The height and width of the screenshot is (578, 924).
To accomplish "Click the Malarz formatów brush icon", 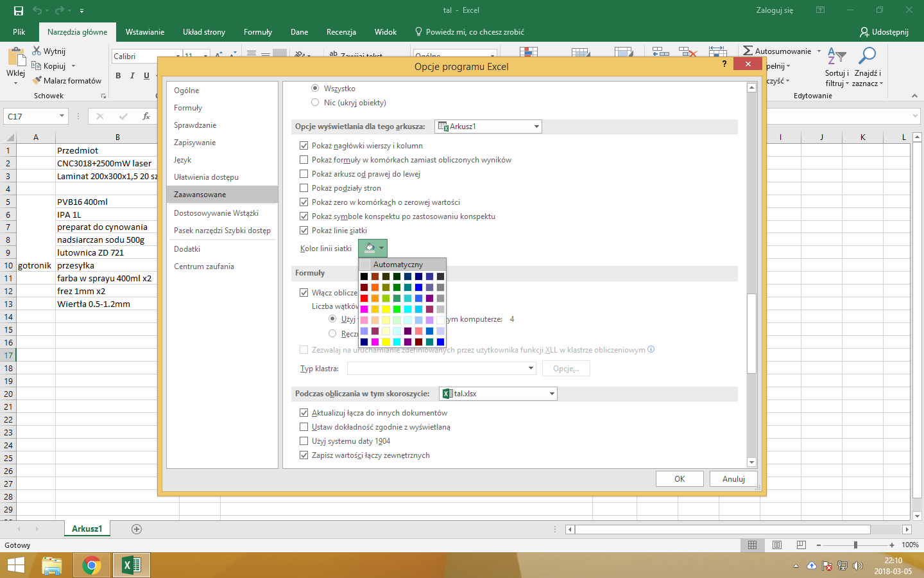I will (37, 80).
